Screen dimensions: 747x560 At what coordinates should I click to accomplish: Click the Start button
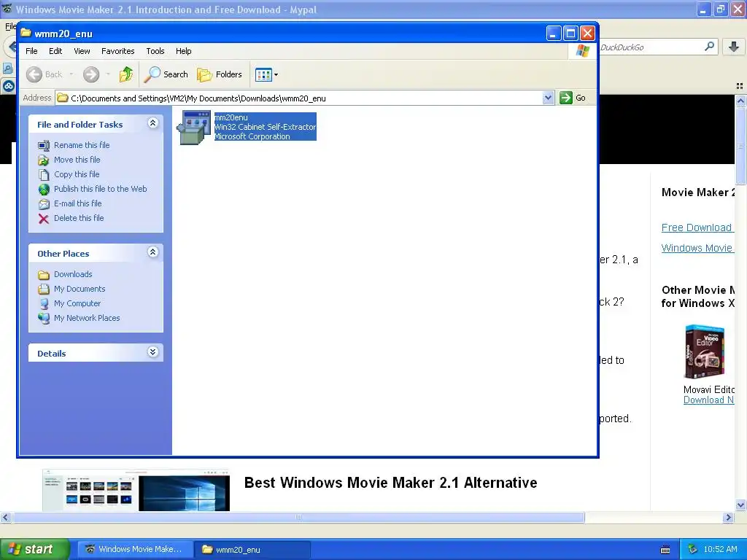[35, 549]
